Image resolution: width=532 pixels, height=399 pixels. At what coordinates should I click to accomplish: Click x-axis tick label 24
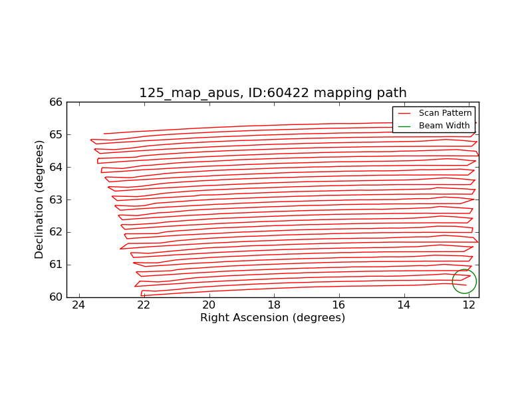[78, 305]
